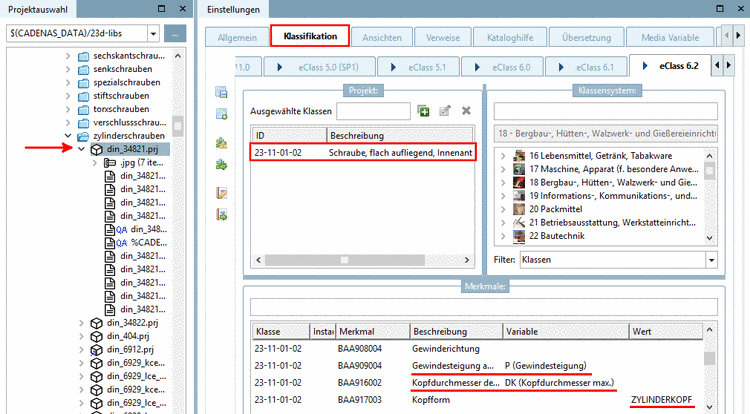The image size is (750, 414).
Task: Click icon of 17 Maschine, Apparat class
Action: tap(519, 169)
